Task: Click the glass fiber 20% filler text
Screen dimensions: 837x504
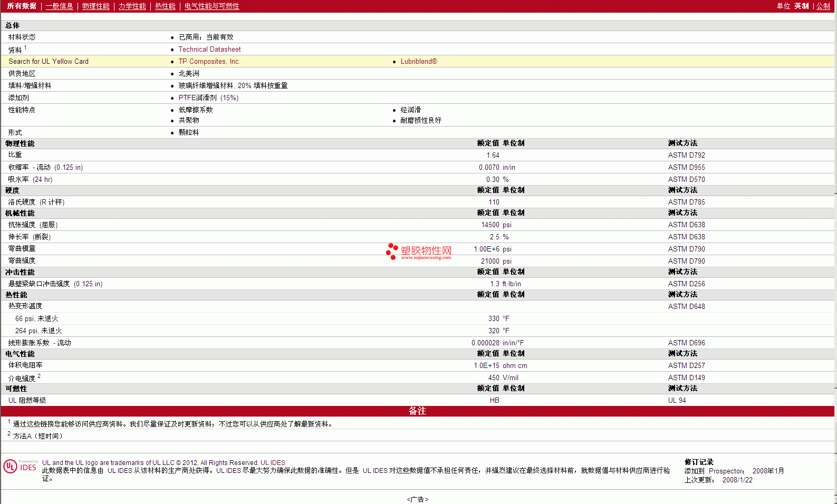Action: [233, 86]
